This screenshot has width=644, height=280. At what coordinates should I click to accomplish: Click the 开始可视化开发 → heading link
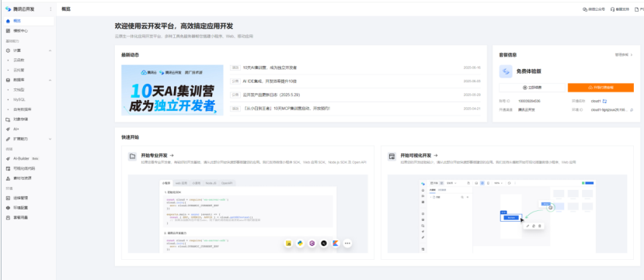click(419, 156)
